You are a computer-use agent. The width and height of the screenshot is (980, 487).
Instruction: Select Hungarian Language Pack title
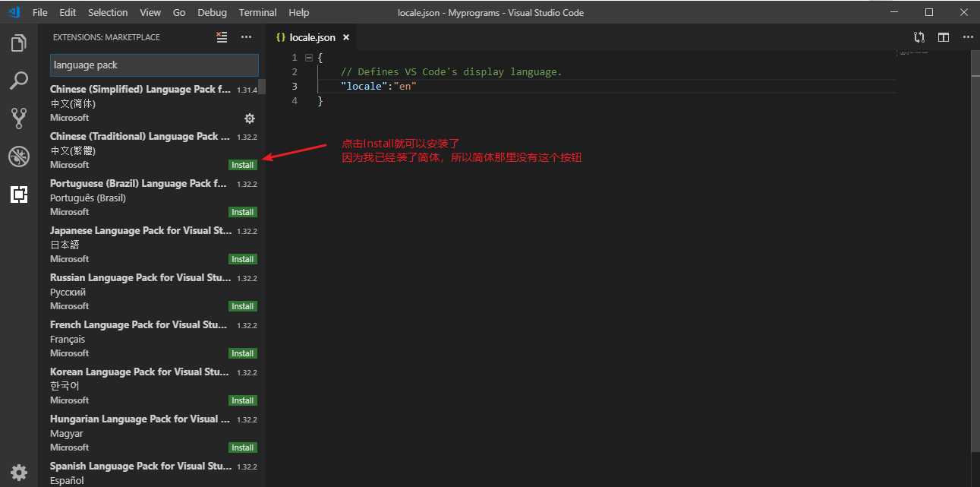click(140, 419)
